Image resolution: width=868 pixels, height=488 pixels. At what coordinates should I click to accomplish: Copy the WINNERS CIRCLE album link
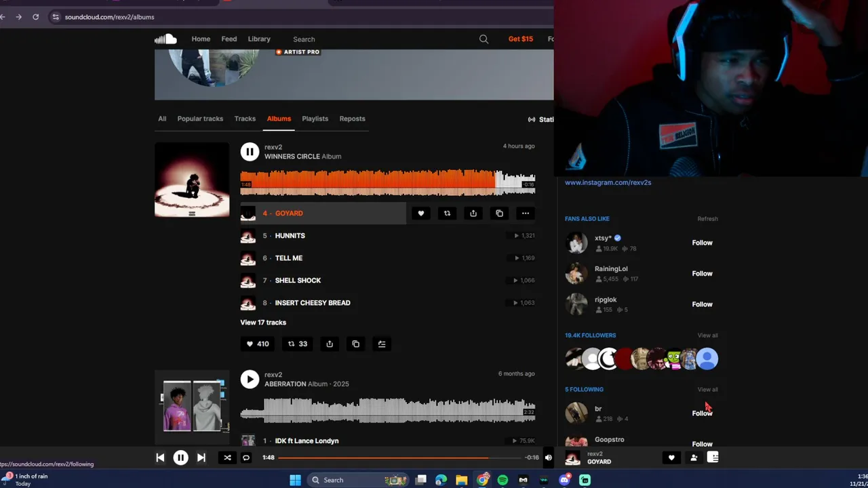355,344
